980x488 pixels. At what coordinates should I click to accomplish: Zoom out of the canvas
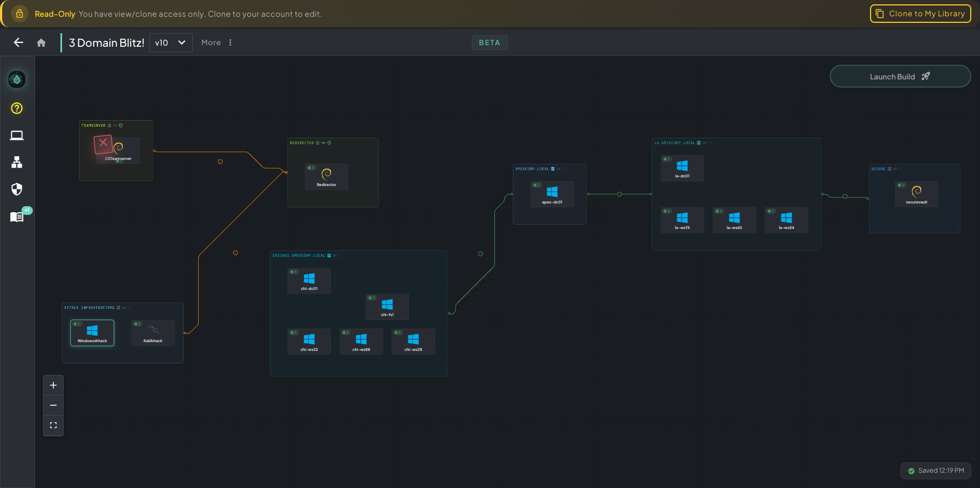(x=53, y=405)
